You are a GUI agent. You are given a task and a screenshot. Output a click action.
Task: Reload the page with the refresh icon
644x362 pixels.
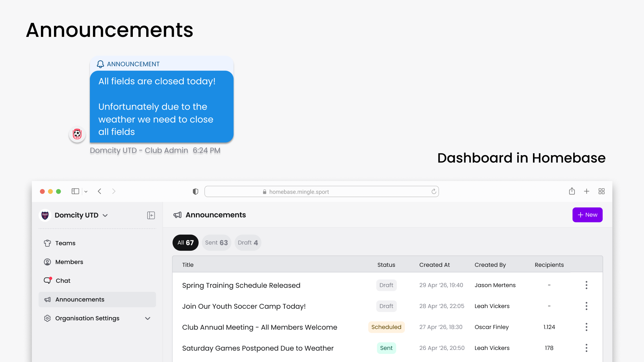coord(434,191)
